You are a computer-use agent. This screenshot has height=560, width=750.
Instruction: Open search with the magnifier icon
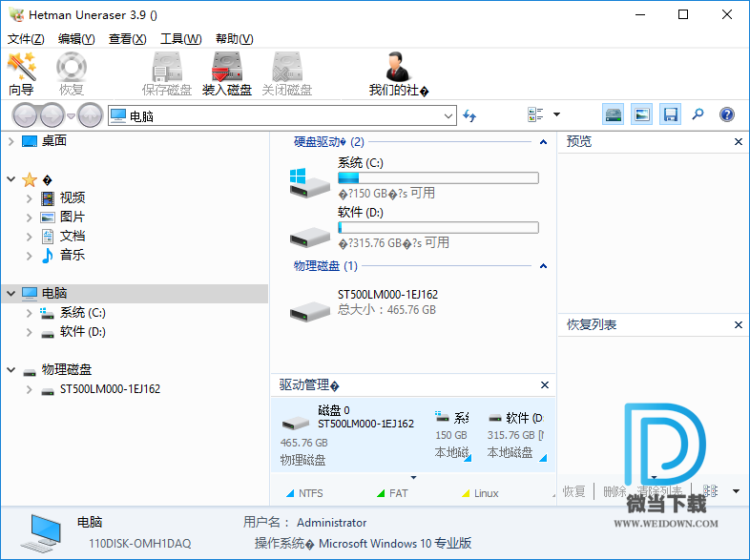[698, 114]
